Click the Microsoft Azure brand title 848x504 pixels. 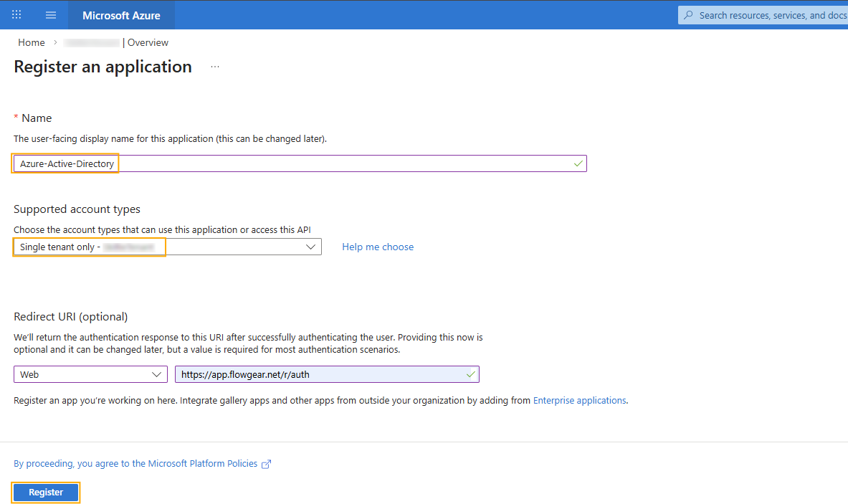(121, 15)
